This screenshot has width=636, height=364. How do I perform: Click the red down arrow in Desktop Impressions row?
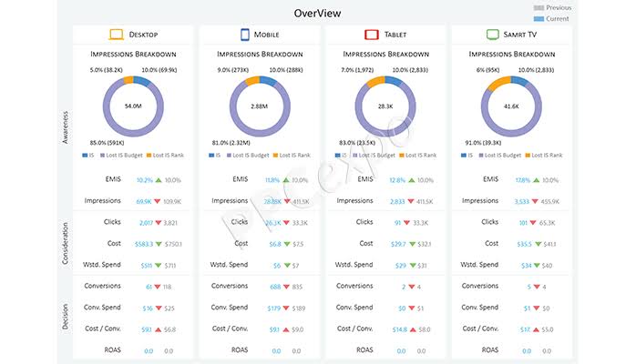click(157, 201)
